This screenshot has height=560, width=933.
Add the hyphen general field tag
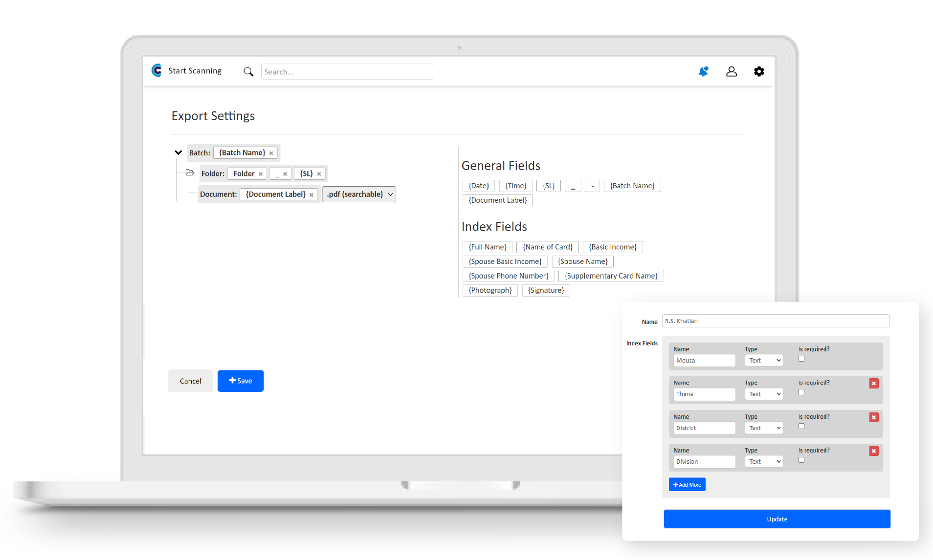592,186
